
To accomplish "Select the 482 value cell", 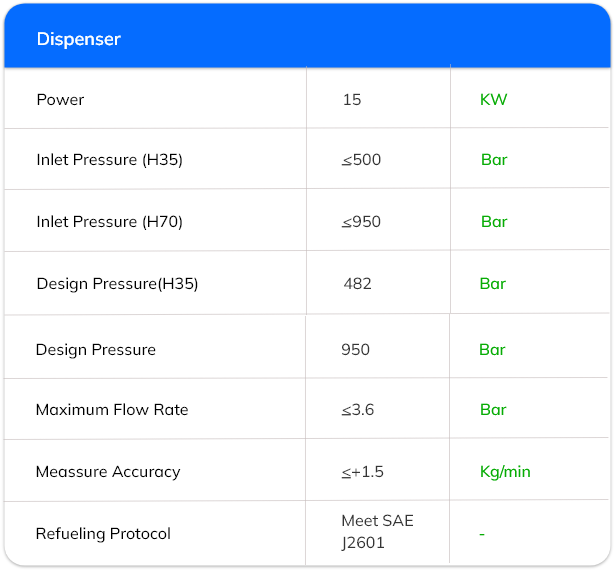I will coord(357,284).
